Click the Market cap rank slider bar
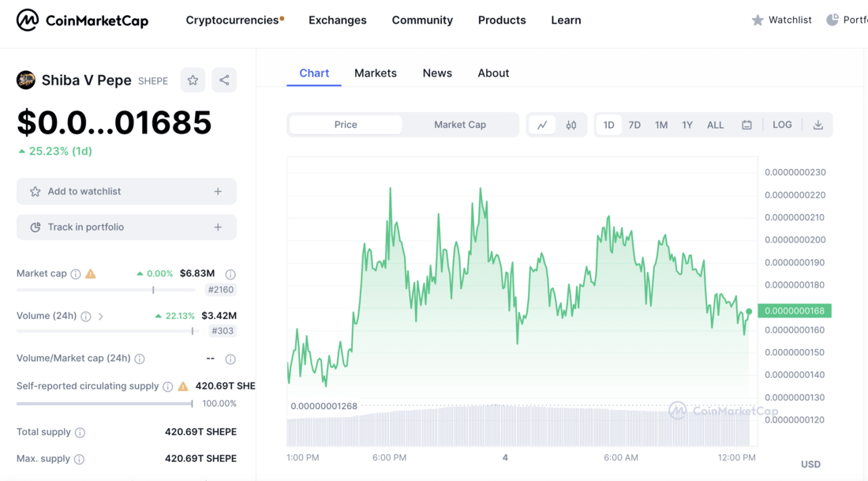Screen dimensions: 868x481 pyautogui.click(x=106, y=290)
